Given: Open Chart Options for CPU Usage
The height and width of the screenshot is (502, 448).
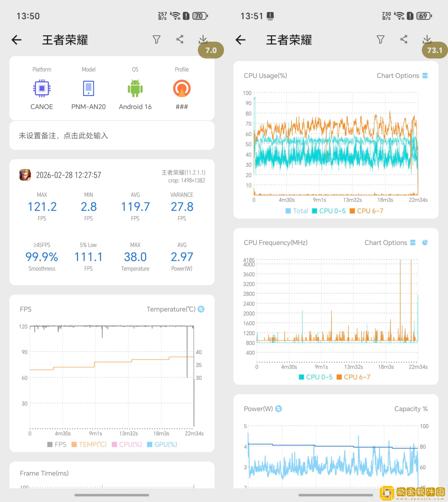Looking at the screenshot, I should click(x=402, y=76).
